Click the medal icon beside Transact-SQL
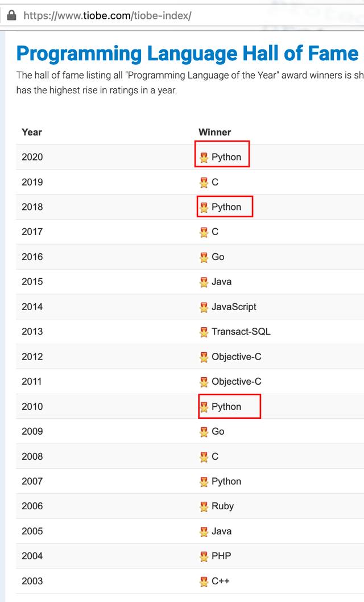This screenshot has width=364, height=602. point(204,332)
